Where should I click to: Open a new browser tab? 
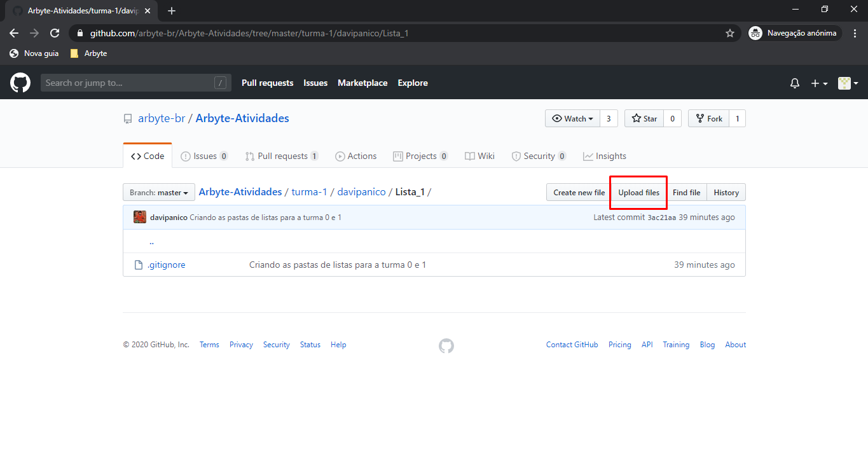pos(172,11)
